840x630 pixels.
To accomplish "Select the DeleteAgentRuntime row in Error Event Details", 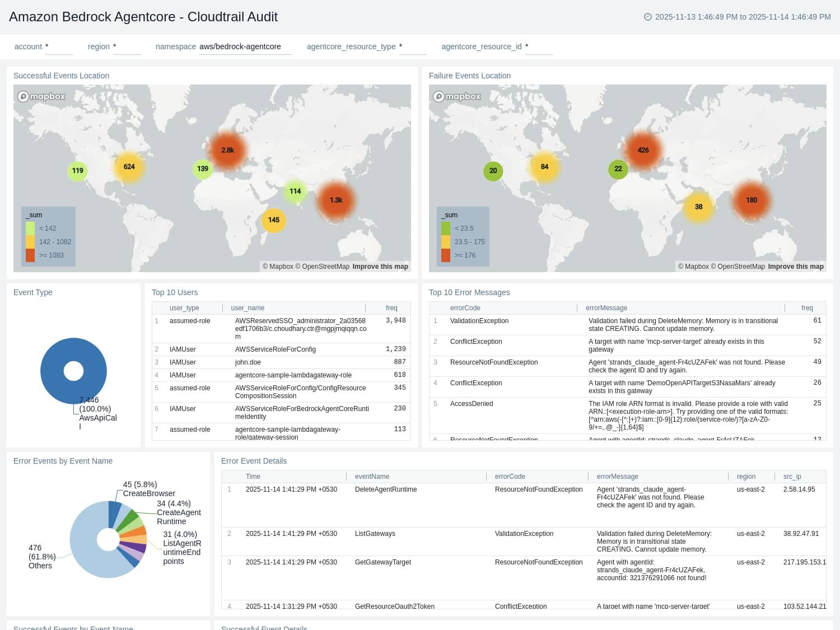I will point(385,489).
